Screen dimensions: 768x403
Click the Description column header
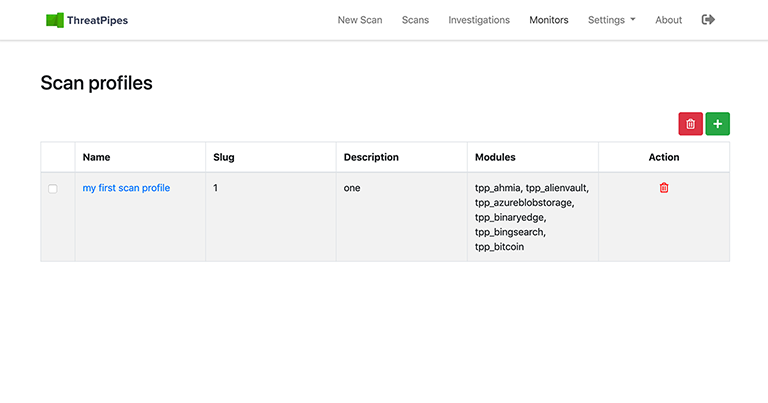point(371,157)
